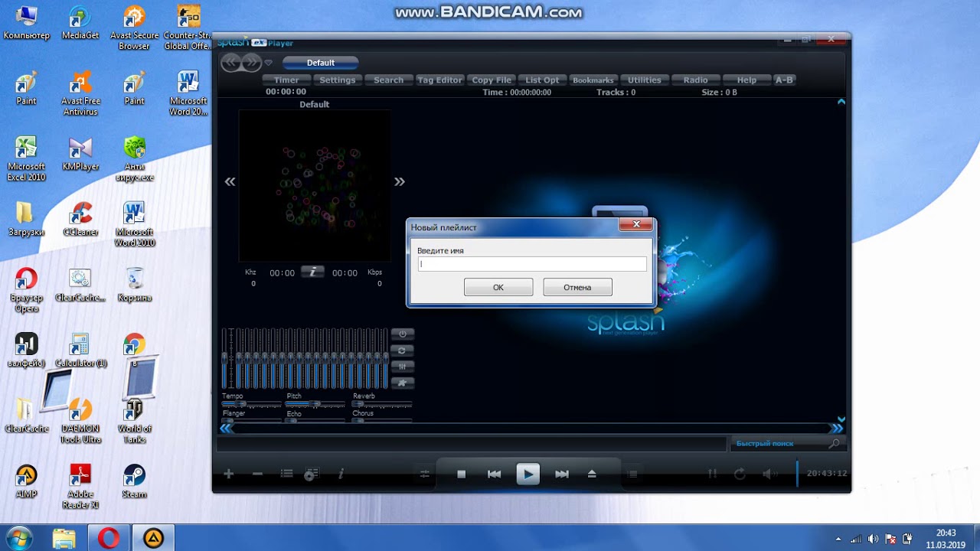Open equalizer presets sliders icon

tap(402, 367)
